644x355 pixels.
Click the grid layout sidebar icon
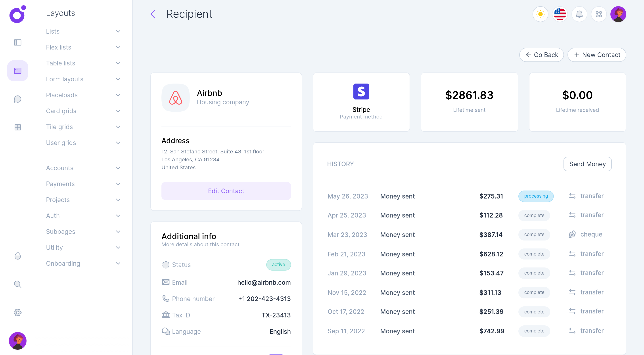[17, 127]
